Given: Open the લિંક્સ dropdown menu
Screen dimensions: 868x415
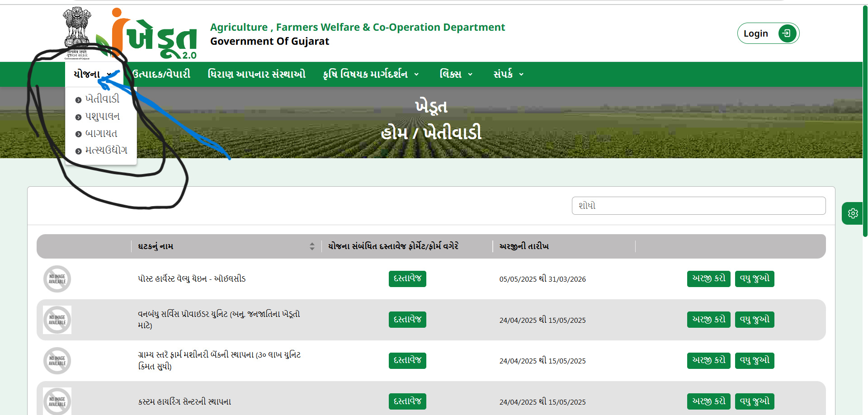Looking at the screenshot, I should pyautogui.click(x=456, y=74).
